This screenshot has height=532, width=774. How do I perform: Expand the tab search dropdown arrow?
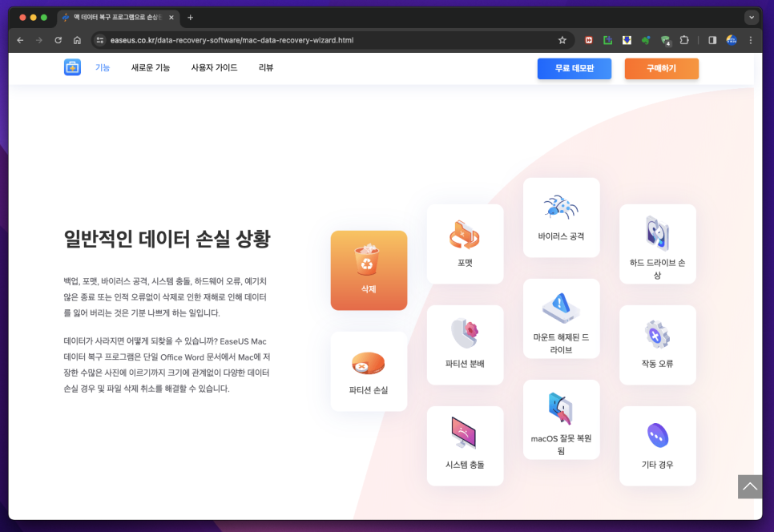[752, 18]
